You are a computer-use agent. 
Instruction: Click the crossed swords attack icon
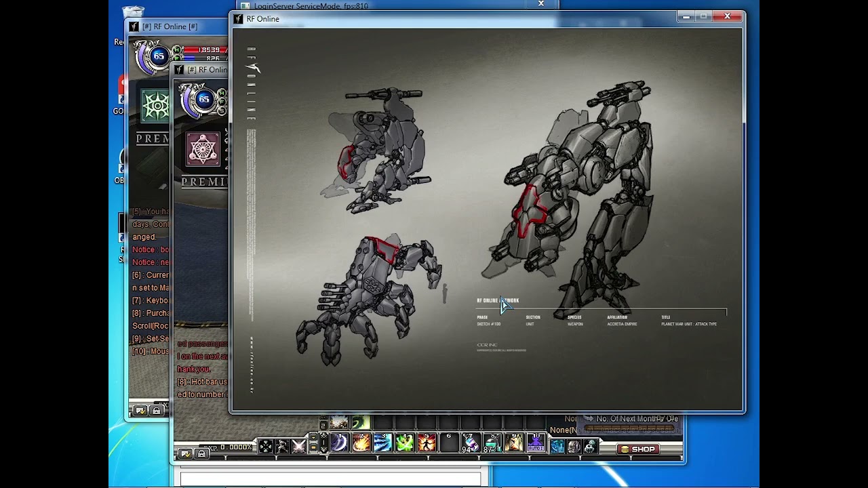(x=298, y=446)
